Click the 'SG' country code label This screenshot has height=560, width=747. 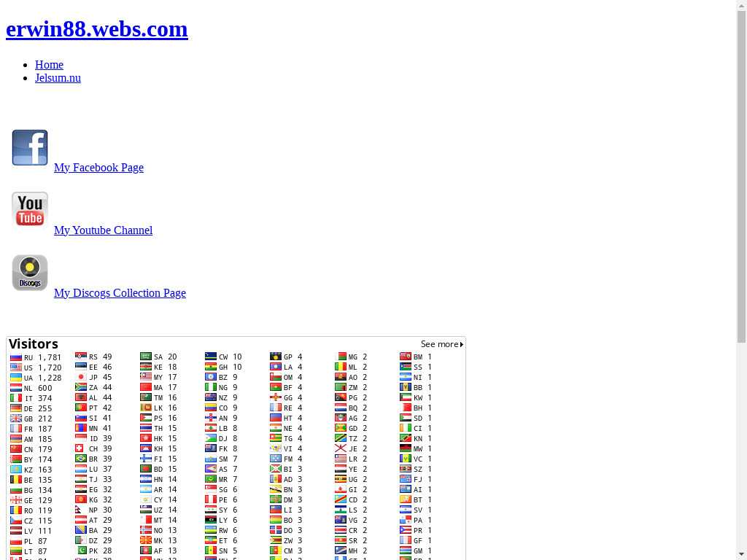(223, 490)
